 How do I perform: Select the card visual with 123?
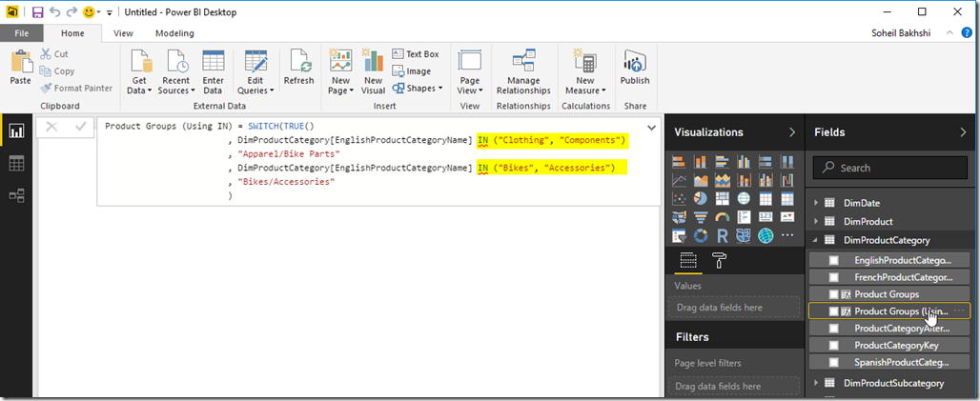(766, 217)
